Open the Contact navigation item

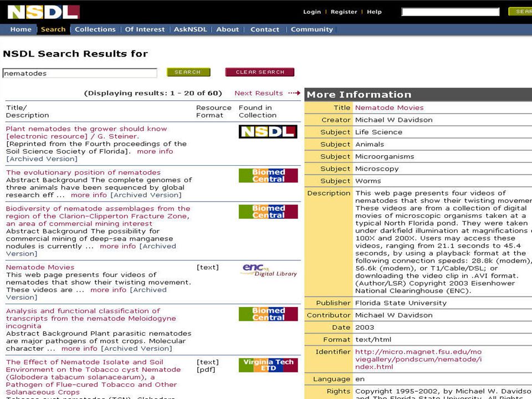coord(265,29)
